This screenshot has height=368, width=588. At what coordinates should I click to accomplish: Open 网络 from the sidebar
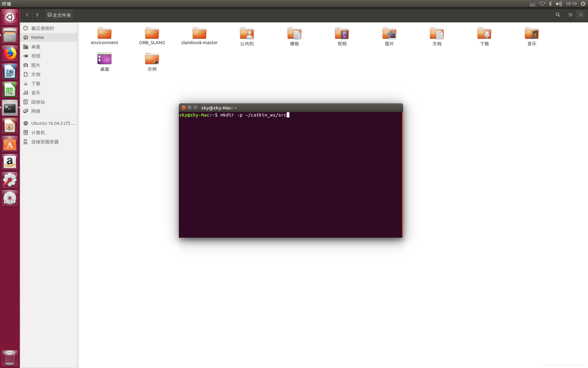click(x=49, y=111)
